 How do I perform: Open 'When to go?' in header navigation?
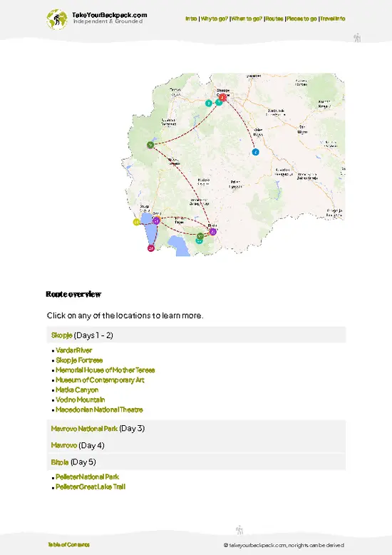click(247, 19)
